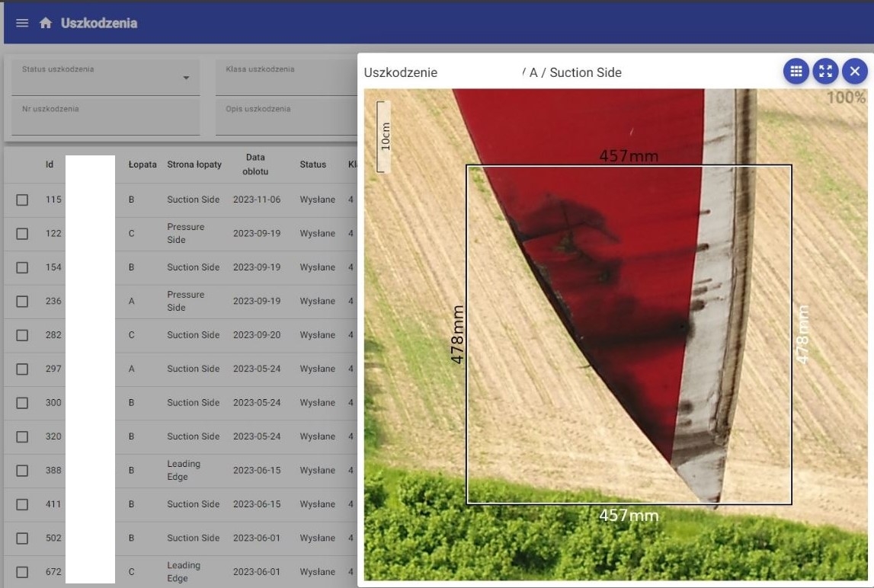Open the hamburger navigation menu
The width and height of the screenshot is (874, 588).
(x=22, y=23)
